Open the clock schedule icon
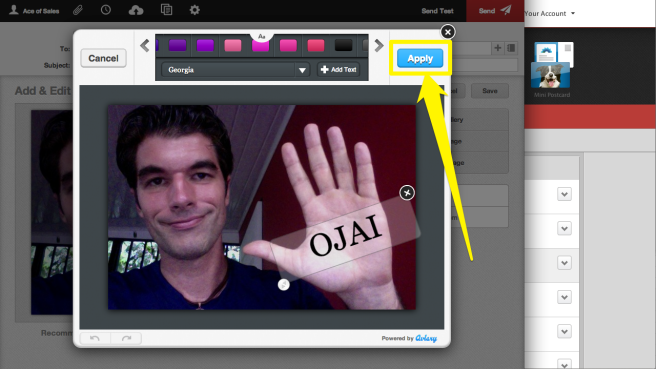The height and width of the screenshot is (369, 656). [x=106, y=10]
